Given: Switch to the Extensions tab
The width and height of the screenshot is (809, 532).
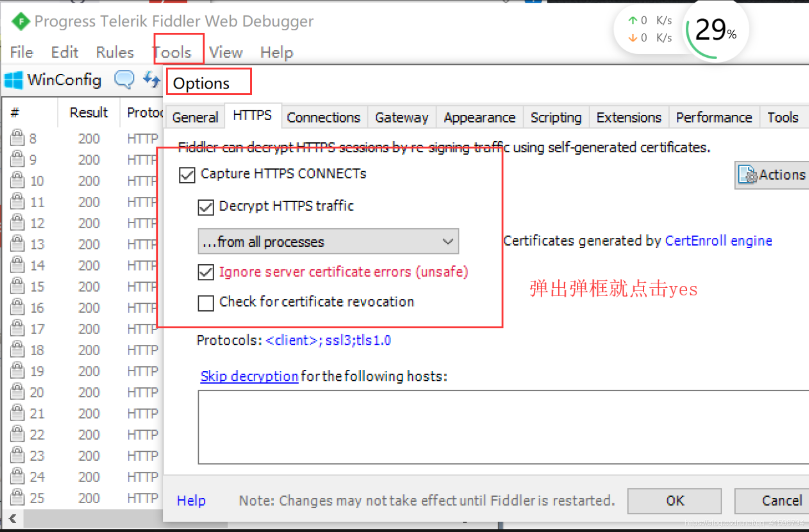Looking at the screenshot, I should 629,117.
